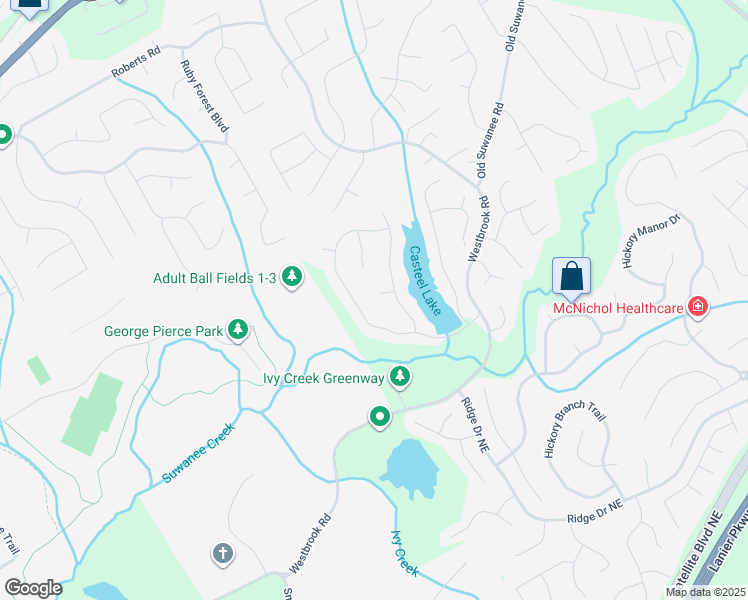Click the Hickory Branch Trail road label
This screenshot has height=600, width=748.
point(575,428)
